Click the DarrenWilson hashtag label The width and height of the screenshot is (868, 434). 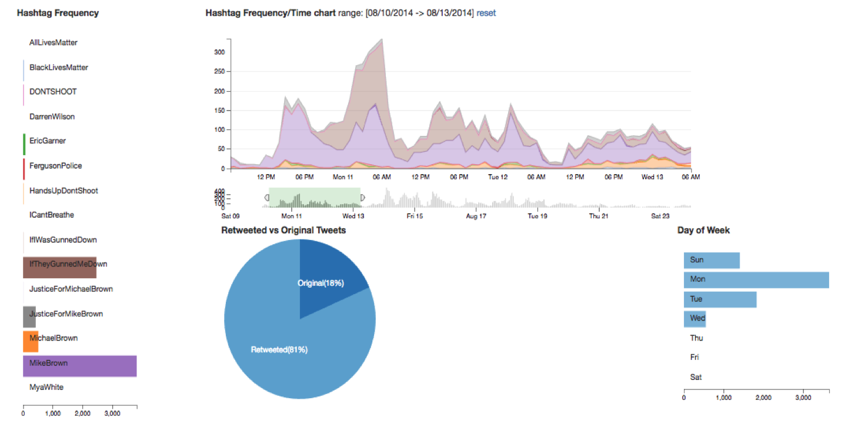tap(52, 116)
